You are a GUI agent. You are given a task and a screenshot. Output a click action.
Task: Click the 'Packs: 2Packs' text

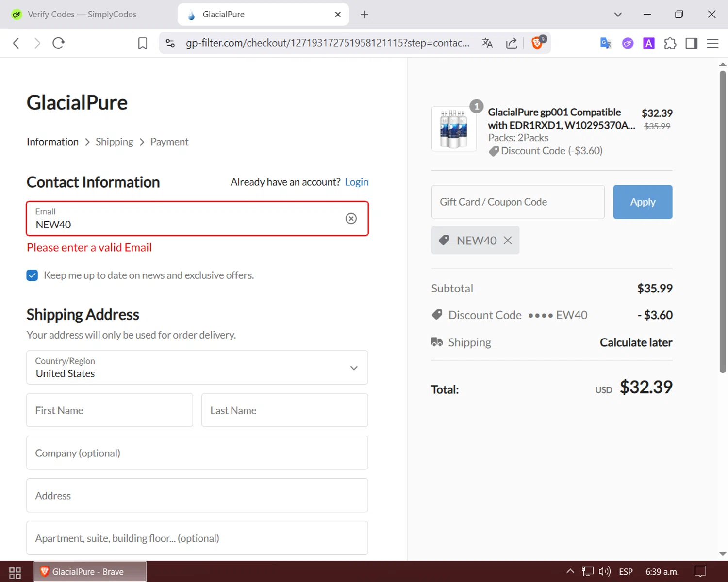coord(518,138)
